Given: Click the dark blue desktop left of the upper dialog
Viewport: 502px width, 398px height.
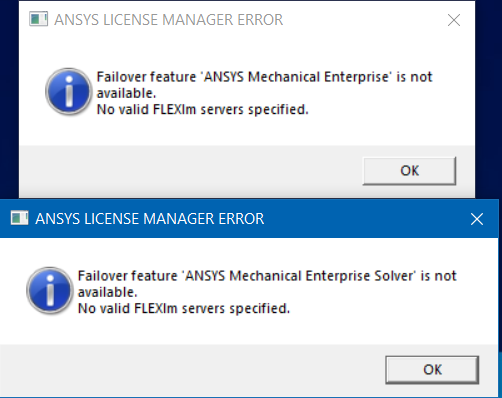Looking at the screenshot, I should (x=9, y=100).
